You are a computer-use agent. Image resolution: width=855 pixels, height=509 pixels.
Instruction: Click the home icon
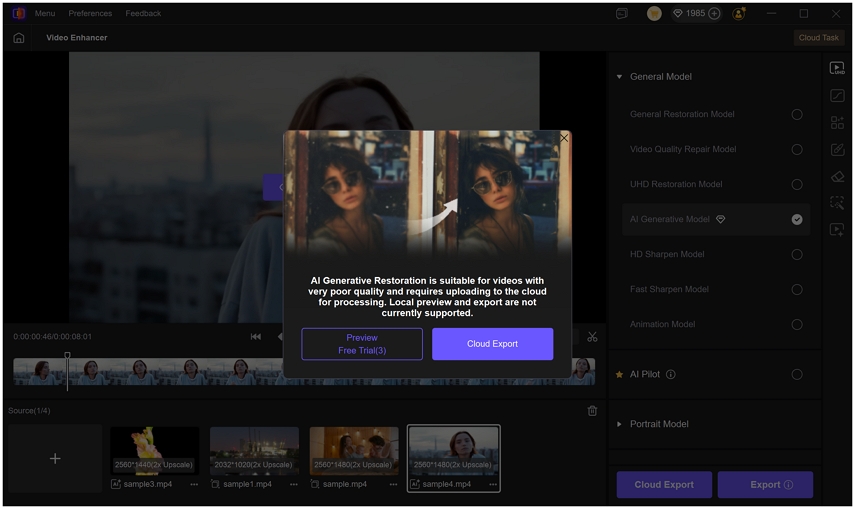(18, 38)
